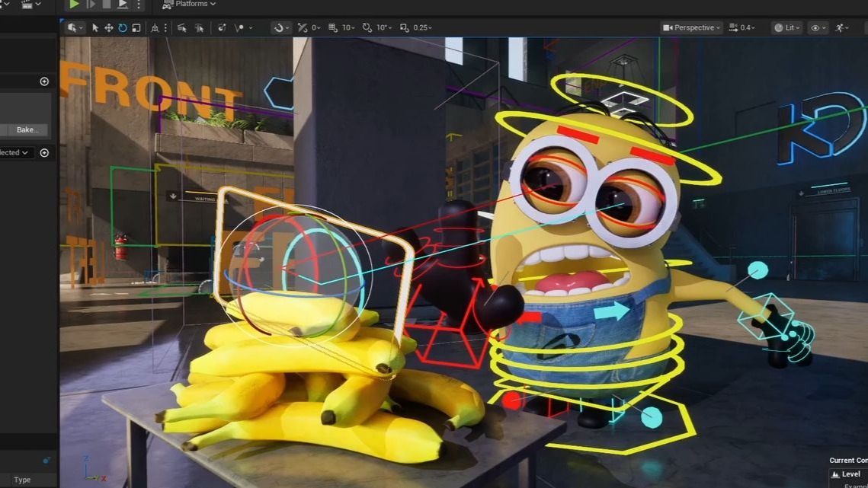This screenshot has height=488, width=868.
Task: Select the cyan arrow control on the overalls
Action: click(x=612, y=311)
